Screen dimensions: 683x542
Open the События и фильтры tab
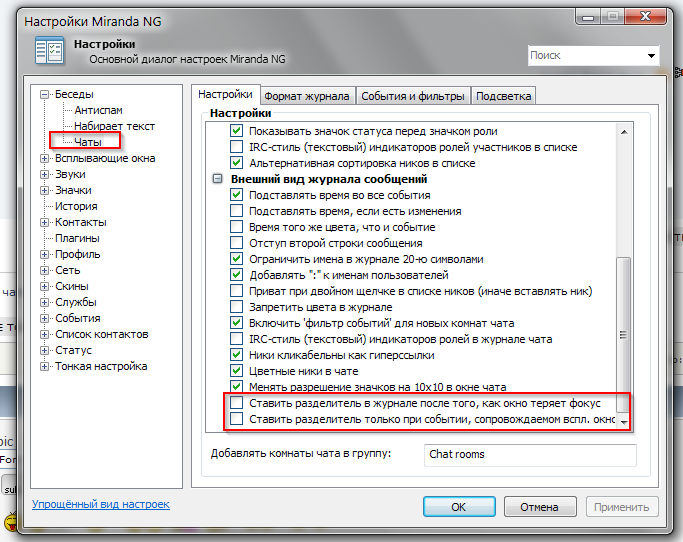(x=413, y=96)
